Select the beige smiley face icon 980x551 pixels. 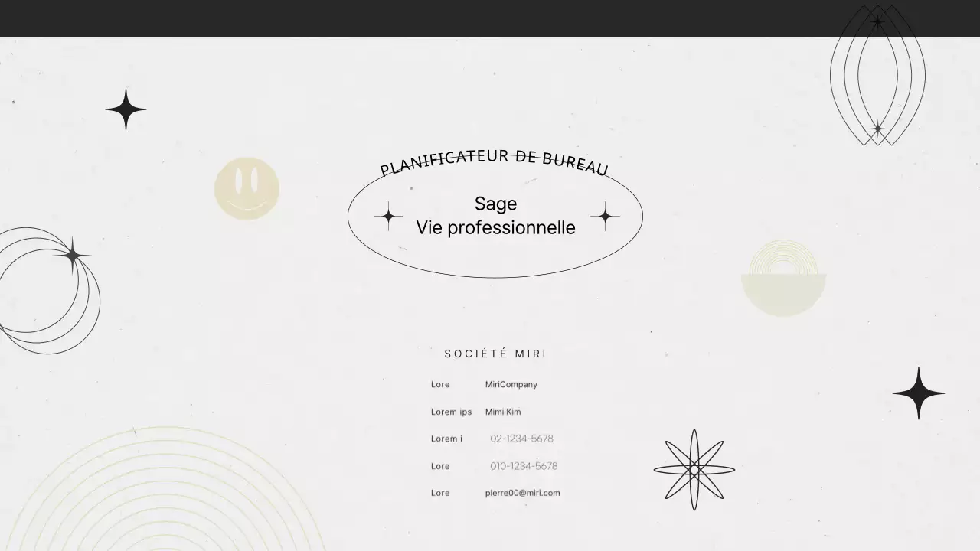(x=247, y=189)
